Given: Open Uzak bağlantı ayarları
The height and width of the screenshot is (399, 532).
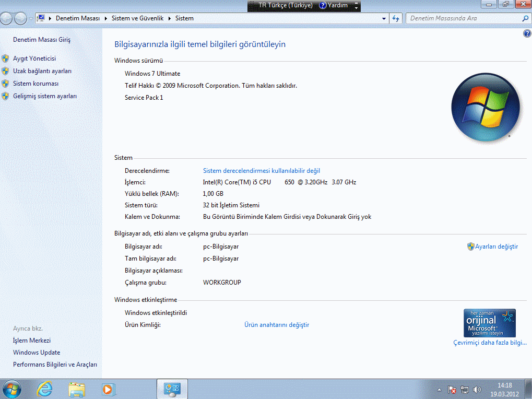Looking at the screenshot, I should point(42,71).
